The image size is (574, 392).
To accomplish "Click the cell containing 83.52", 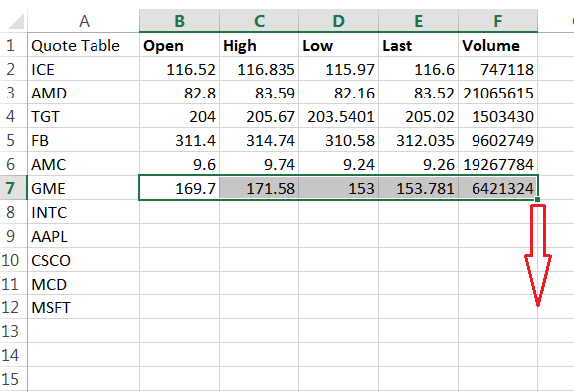I will click(x=419, y=93).
